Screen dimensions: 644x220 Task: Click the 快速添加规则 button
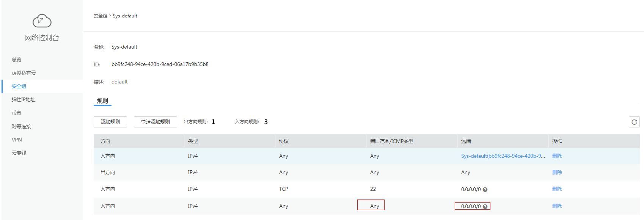156,122
